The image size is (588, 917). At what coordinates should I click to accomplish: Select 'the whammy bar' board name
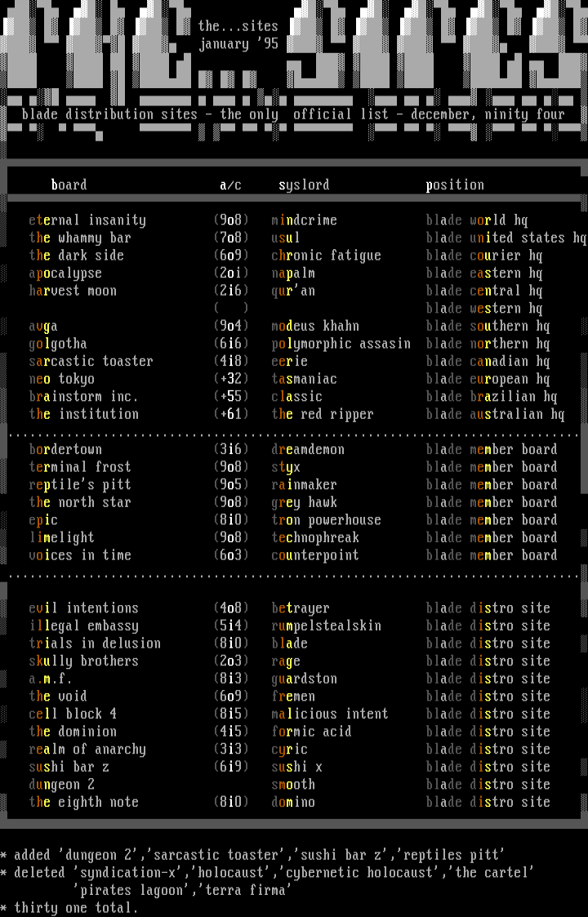80,238
